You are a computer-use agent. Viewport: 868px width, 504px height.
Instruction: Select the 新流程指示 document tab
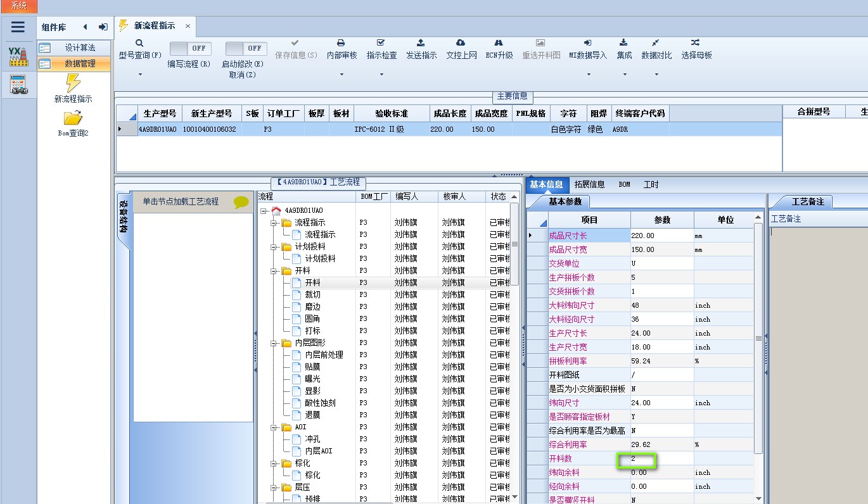[x=155, y=26]
